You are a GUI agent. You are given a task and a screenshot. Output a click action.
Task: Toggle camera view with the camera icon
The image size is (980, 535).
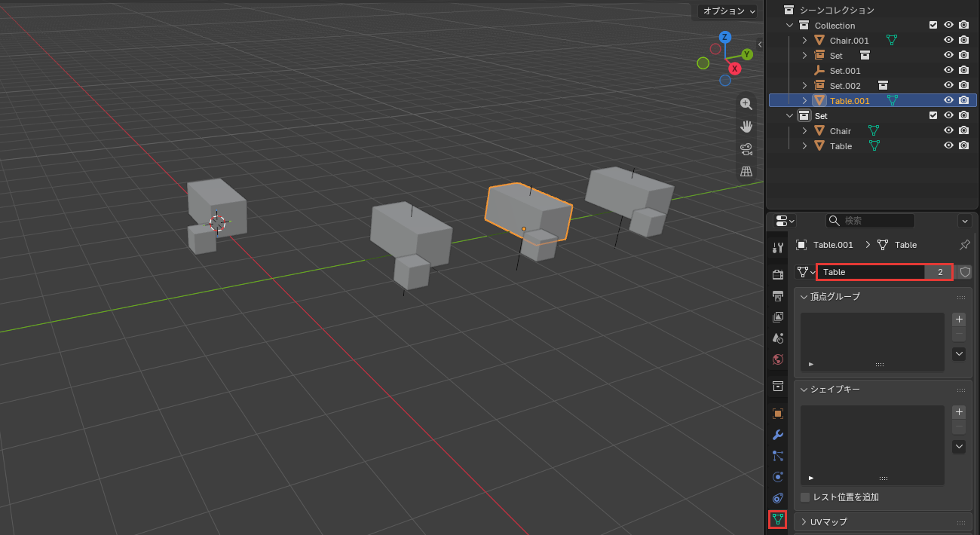coord(746,149)
